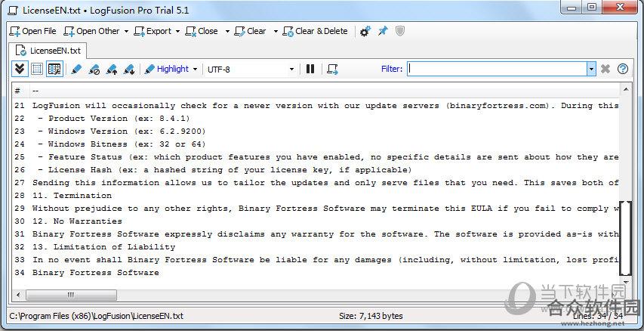
Task: Click the Close log button
Action: pyautogui.click(x=202, y=31)
